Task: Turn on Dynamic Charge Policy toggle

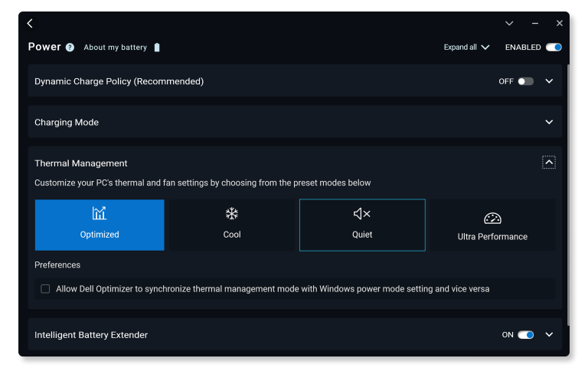Action: pyautogui.click(x=525, y=81)
